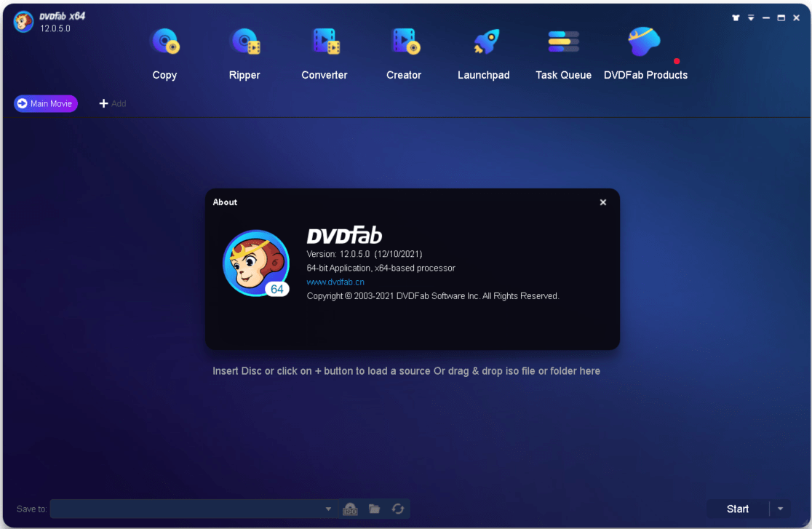Click the DVDFab monkey logo in title bar
The height and width of the screenshot is (529, 812).
click(x=23, y=22)
